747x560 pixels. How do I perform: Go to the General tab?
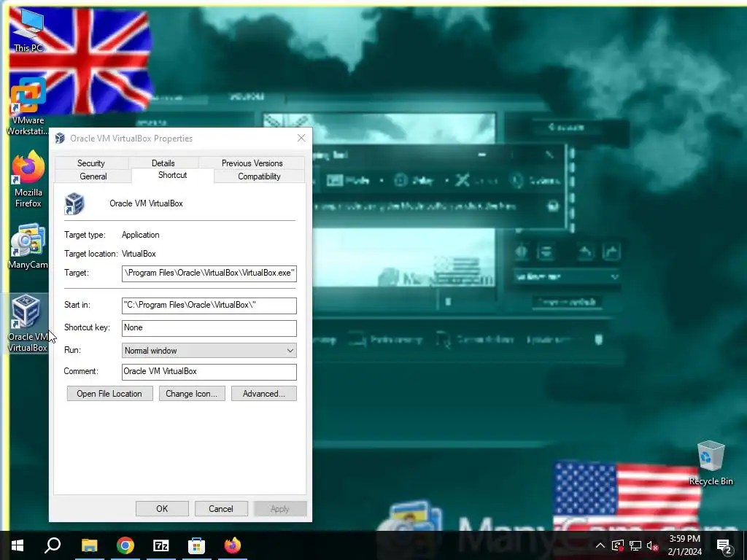click(x=93, y=176)
